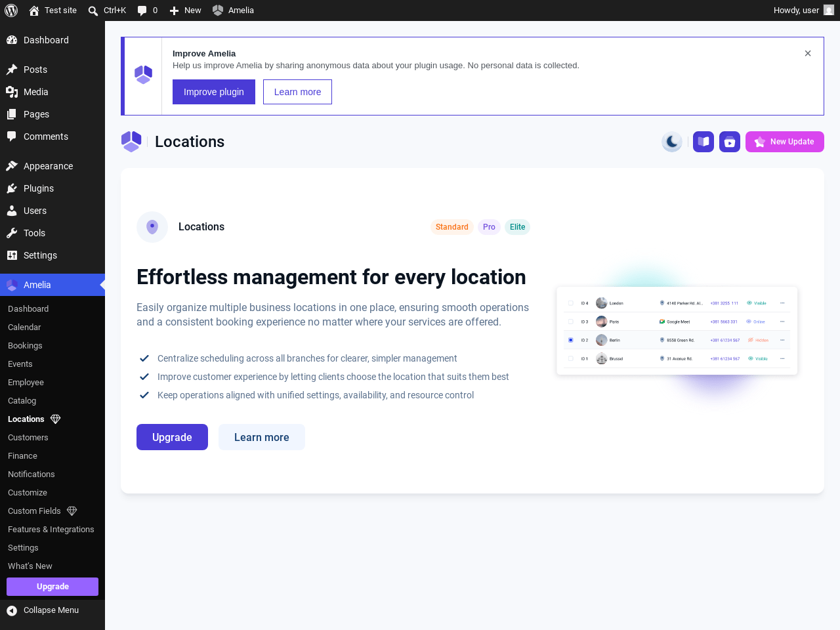Open the Amelia Employee page
The height and width of the screenshot is (630, 840).
point(52,383)
